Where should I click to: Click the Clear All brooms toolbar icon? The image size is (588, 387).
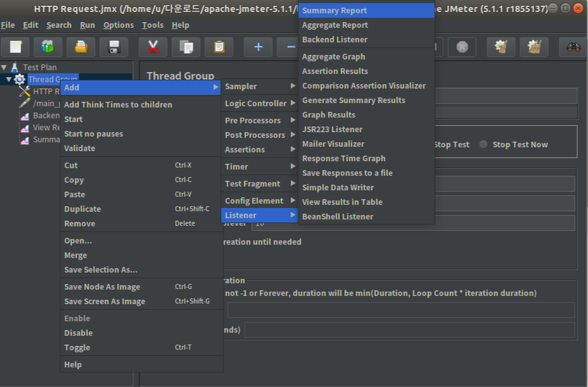pyautogui.click(x=534, y=47)
